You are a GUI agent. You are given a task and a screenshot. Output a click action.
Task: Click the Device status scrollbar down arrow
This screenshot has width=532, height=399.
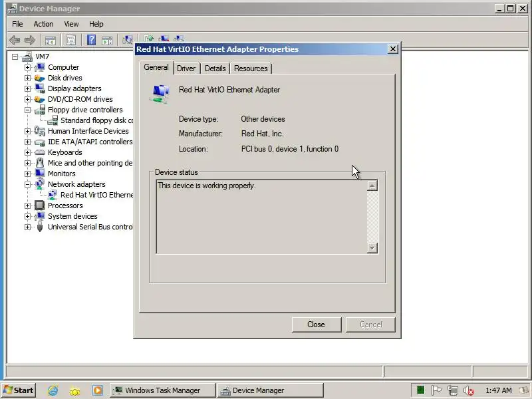372,248
